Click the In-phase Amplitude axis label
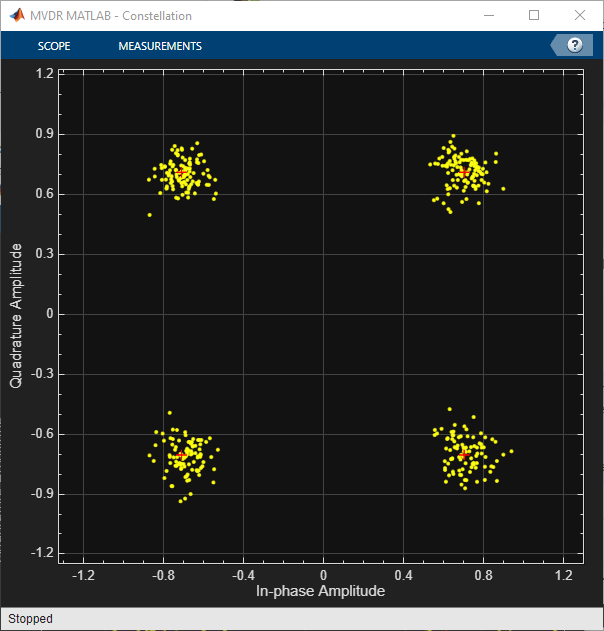 point(320,591)
